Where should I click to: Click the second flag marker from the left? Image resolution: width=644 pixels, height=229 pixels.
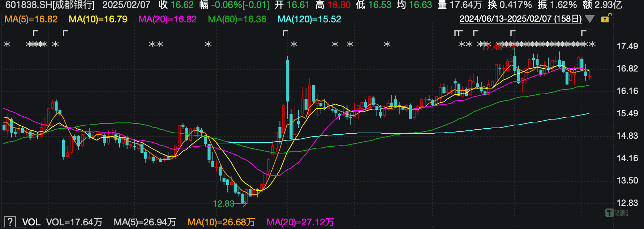pos(65,33)
